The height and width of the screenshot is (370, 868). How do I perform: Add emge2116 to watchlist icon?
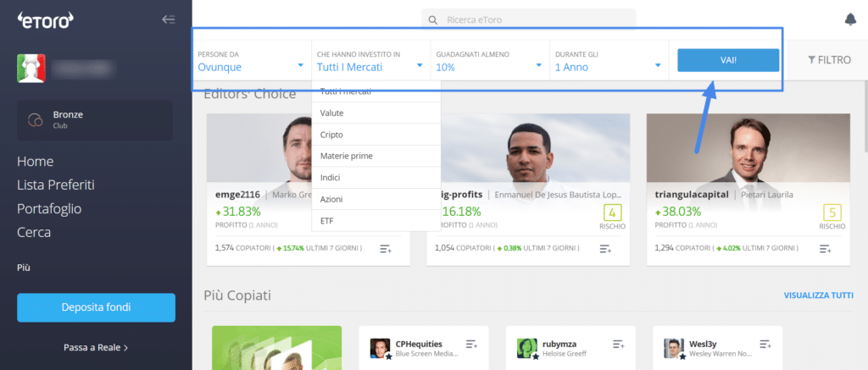point(386,249)
